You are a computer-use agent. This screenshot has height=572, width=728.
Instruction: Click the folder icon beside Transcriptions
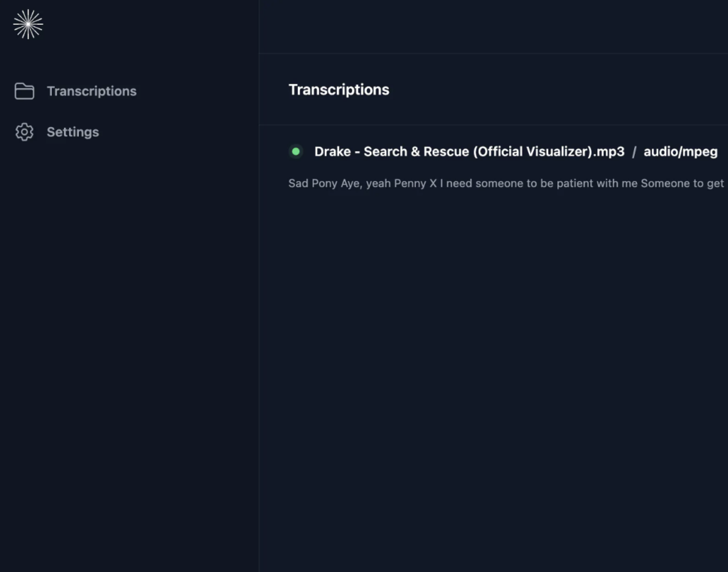pos(24,91)
